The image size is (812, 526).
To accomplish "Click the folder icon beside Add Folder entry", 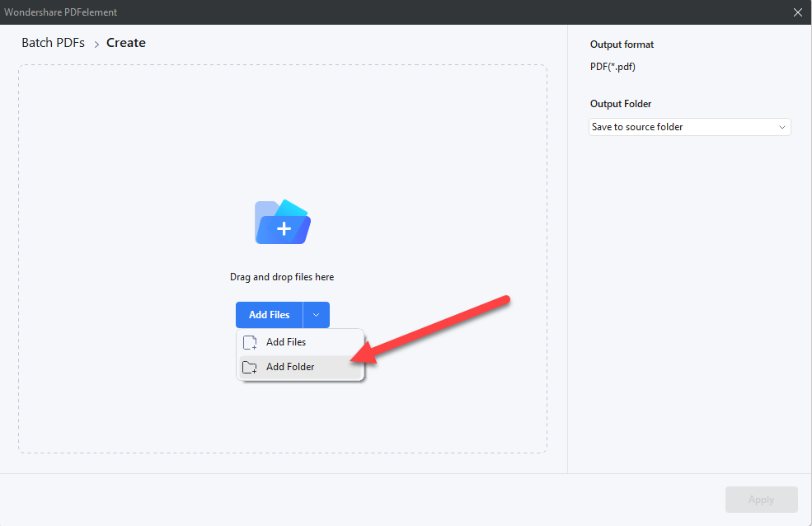I will coord(250,368).
